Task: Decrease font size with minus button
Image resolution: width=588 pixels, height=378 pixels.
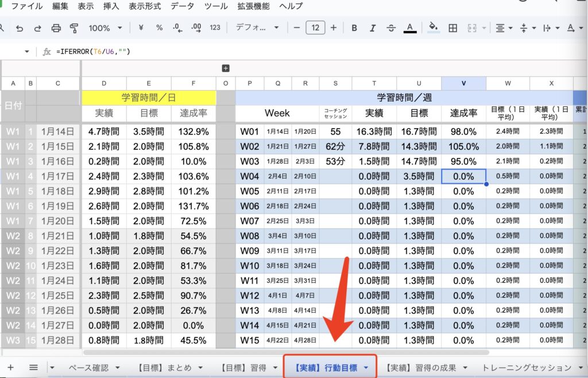Action: [x=297, y=28]
